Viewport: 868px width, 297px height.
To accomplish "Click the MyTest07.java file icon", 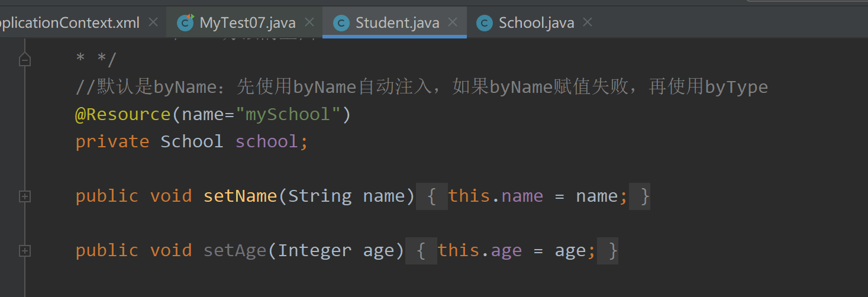I will pos(187,23).
